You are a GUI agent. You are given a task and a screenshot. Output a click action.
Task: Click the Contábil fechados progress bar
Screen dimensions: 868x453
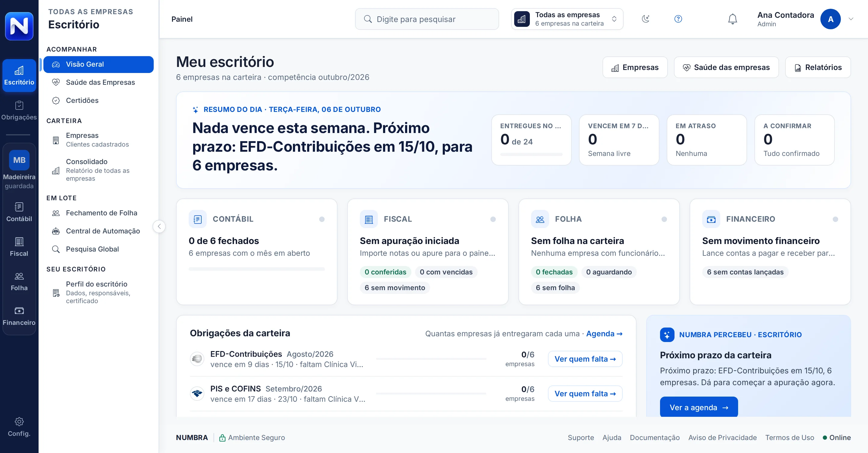tap(256, 269)
